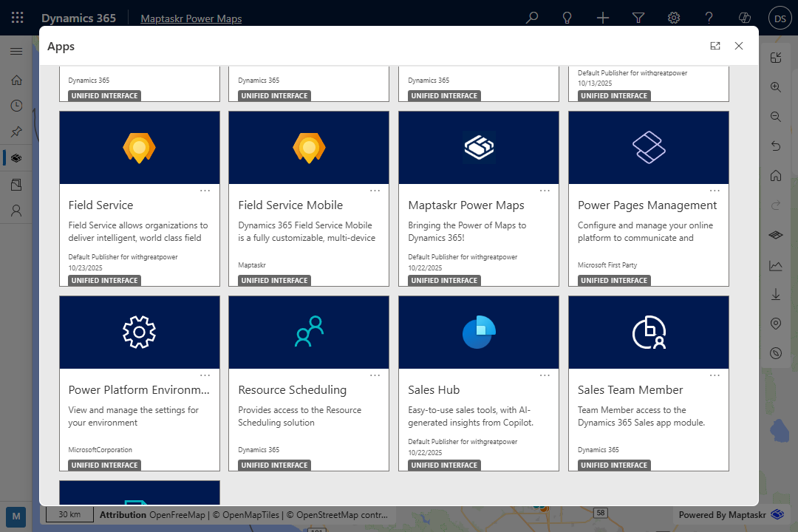Toggle the hamburger site map menu

coord(16,52)
